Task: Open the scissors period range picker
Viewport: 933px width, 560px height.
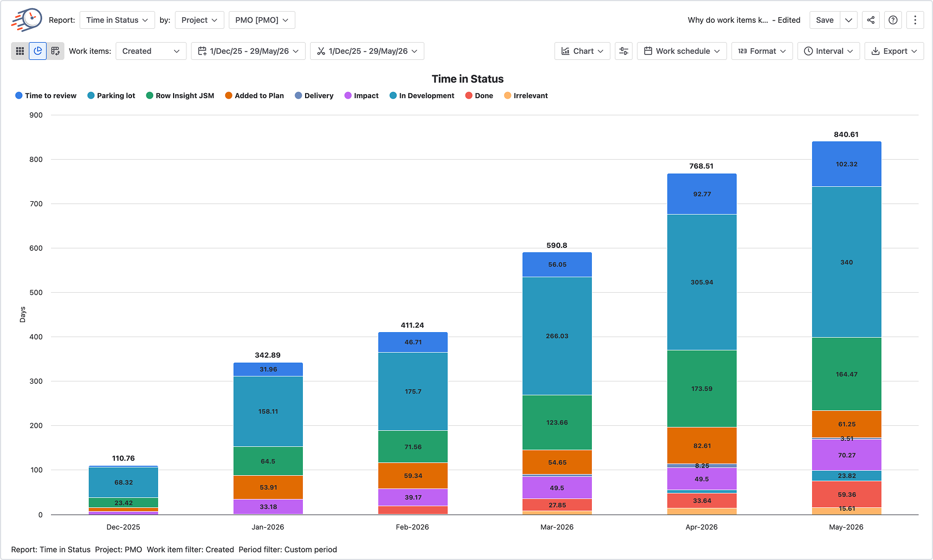Action: point(367,51)
